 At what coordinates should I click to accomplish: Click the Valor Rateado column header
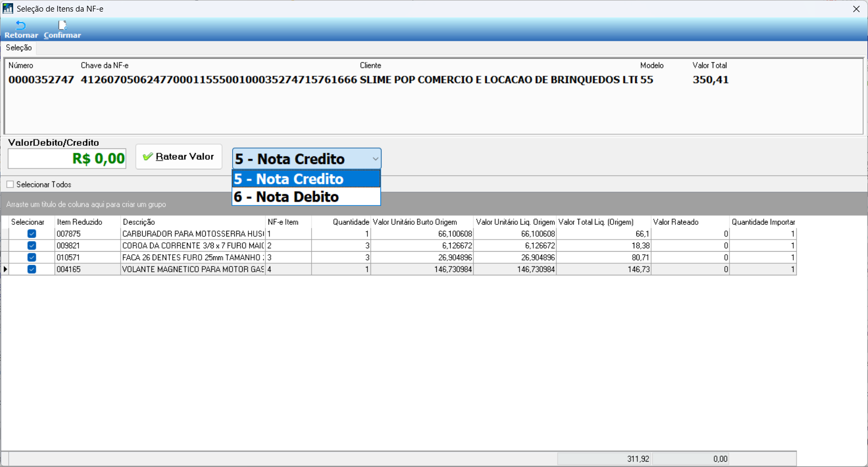[x=690, y=222]
